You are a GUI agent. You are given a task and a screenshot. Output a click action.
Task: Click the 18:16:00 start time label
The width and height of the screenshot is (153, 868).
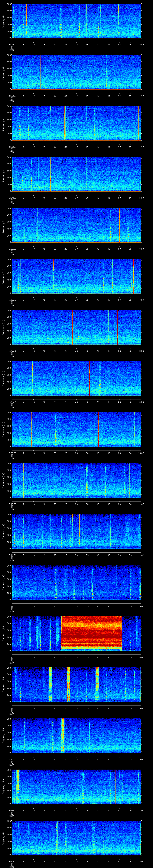pos(12,810)
